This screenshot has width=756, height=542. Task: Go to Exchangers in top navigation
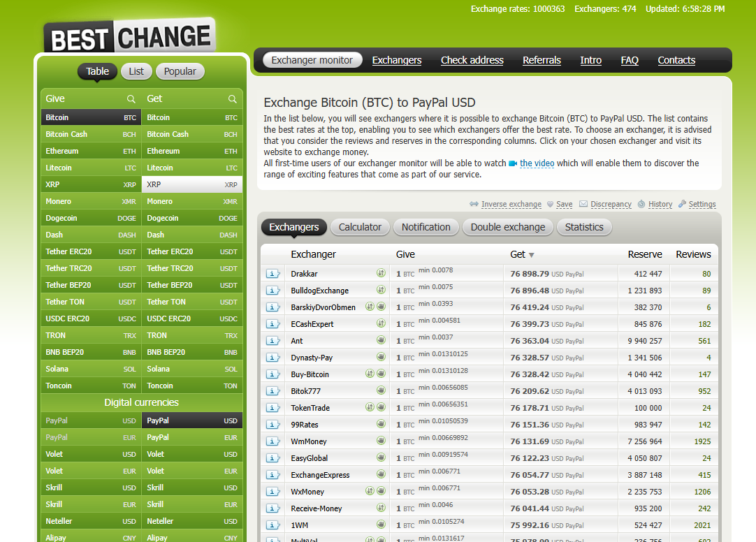pos(396,60)
